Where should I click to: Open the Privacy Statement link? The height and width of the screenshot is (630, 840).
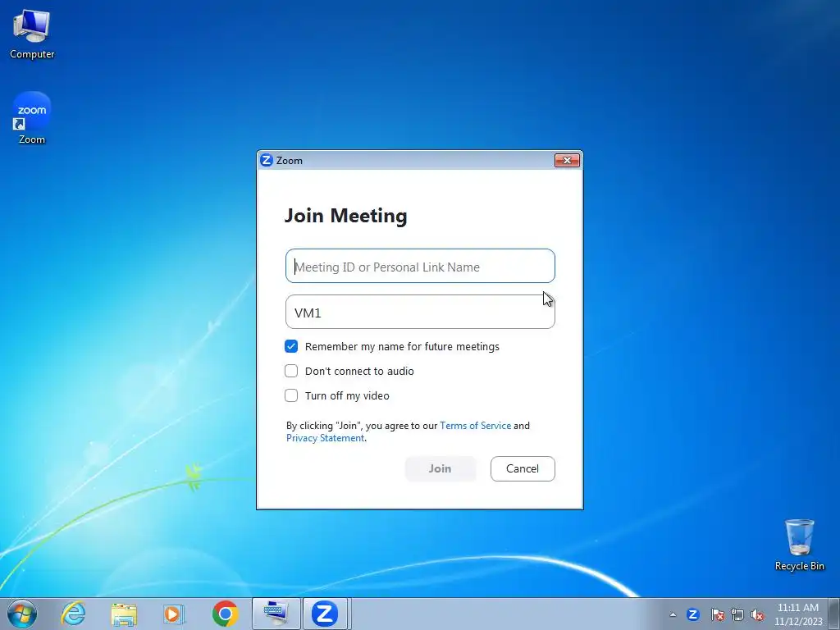[x=325, y=438]
